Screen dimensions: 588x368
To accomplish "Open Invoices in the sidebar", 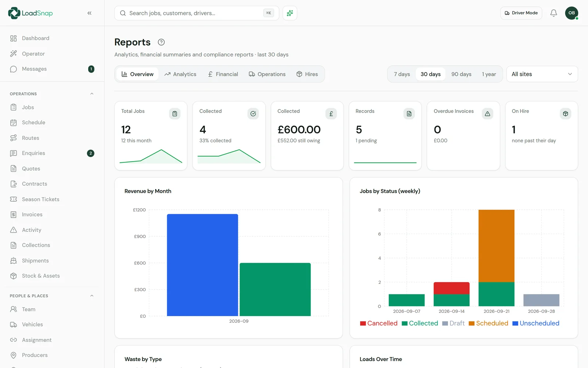I will pyautogui.click(x=52, y=215).
